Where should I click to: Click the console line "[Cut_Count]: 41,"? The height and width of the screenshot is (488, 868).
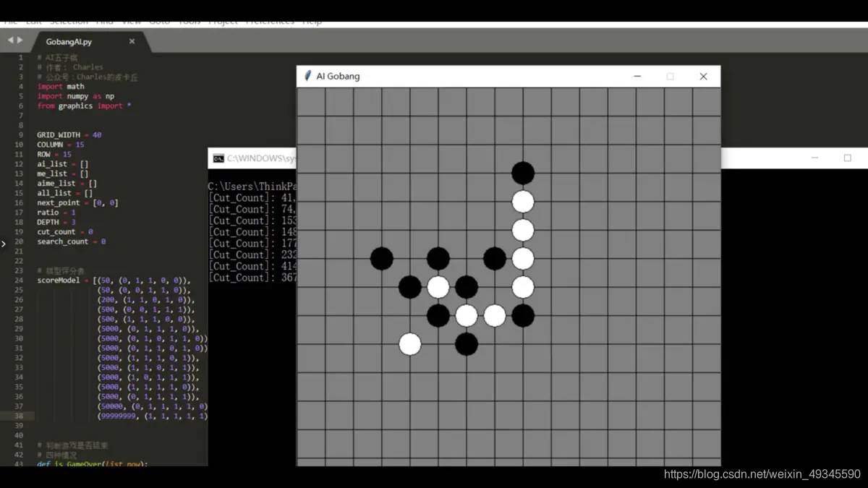(x=252, y=197)
